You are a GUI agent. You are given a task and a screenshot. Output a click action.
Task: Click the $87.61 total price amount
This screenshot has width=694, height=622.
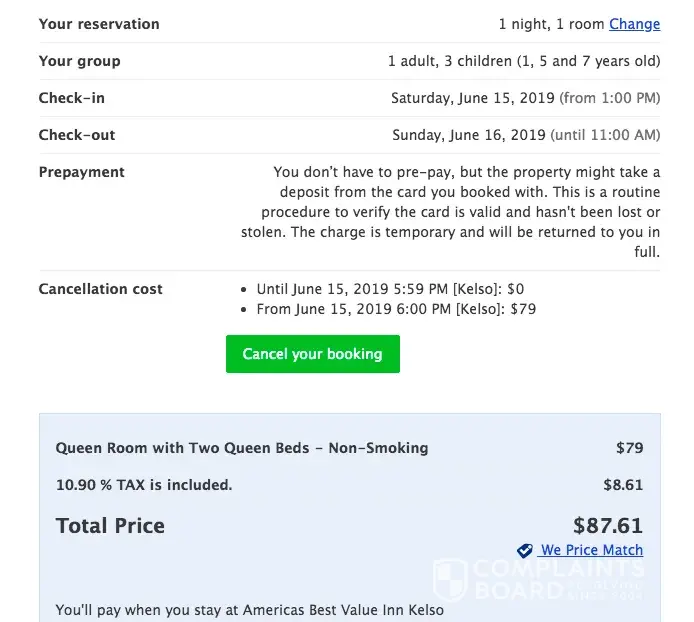[x=608, y=525]
